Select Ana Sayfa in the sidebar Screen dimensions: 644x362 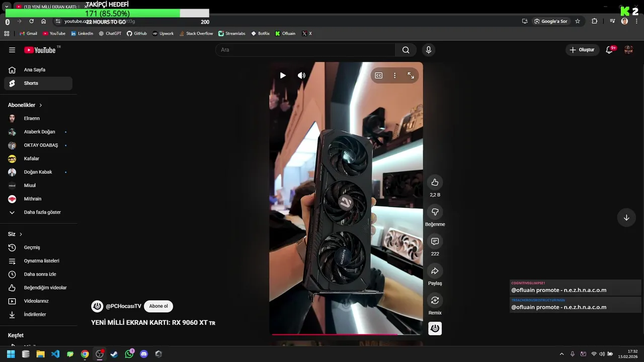tap(38, 70)
